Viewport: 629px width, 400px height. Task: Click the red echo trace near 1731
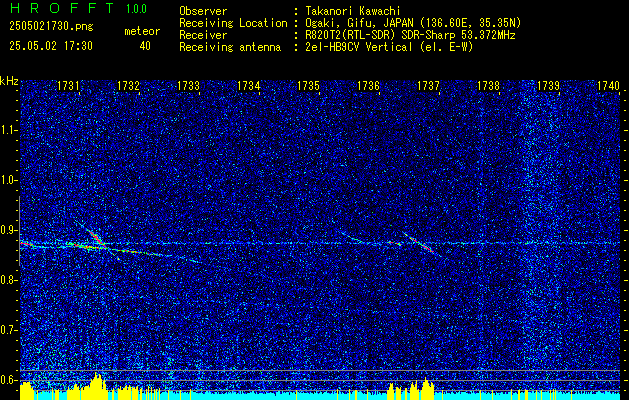click(x=97, y=238)
